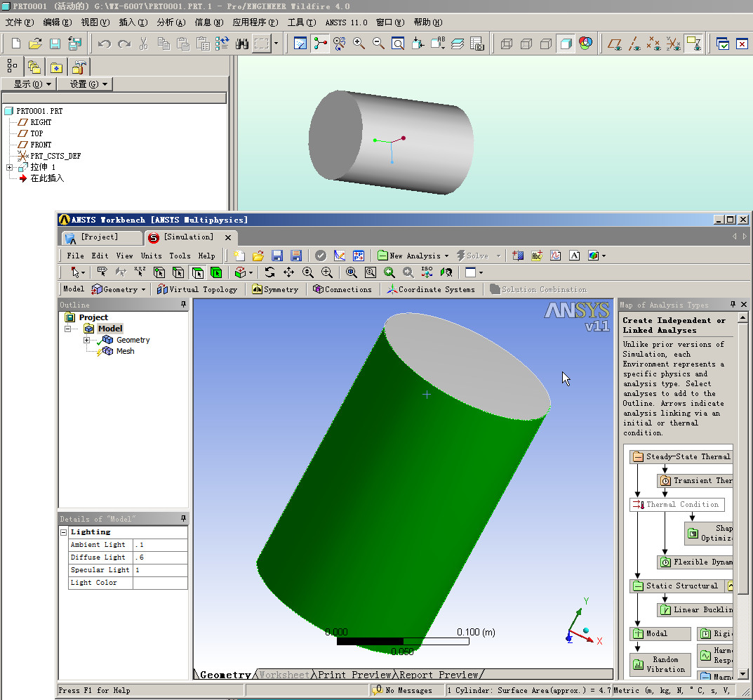This screenshot has width=753, height=700.
Task: Click the Virtual Topology button
Action: (x=197, y=289)
